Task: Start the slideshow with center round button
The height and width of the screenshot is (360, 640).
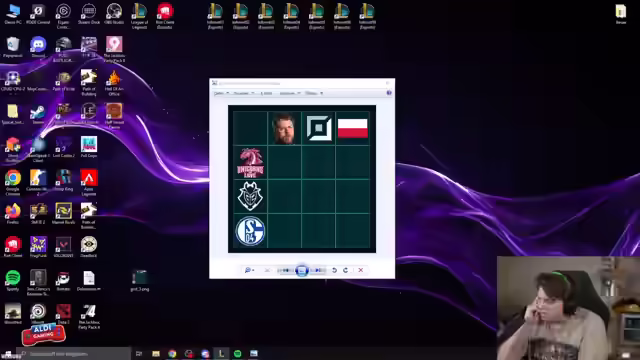Action: (x=302, y=270)
